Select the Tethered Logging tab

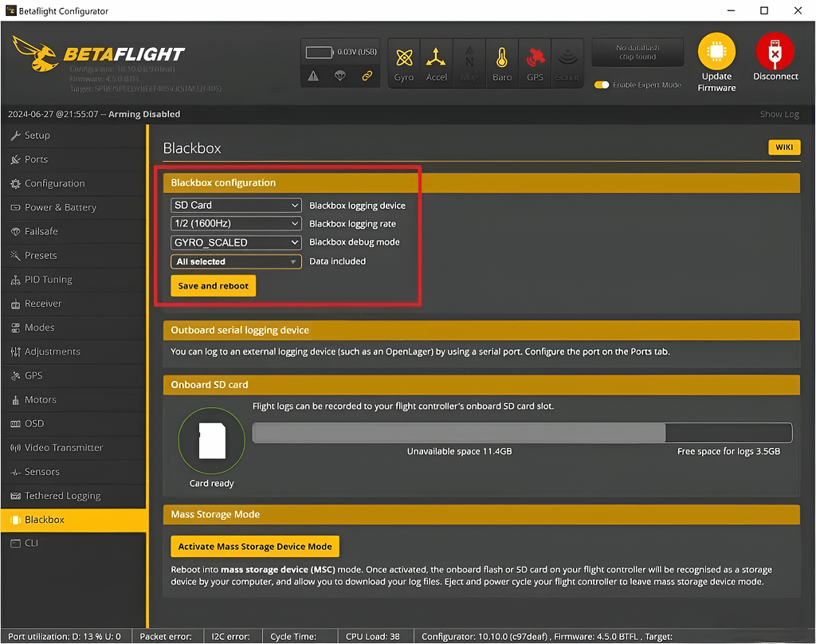tap(73, 496)
